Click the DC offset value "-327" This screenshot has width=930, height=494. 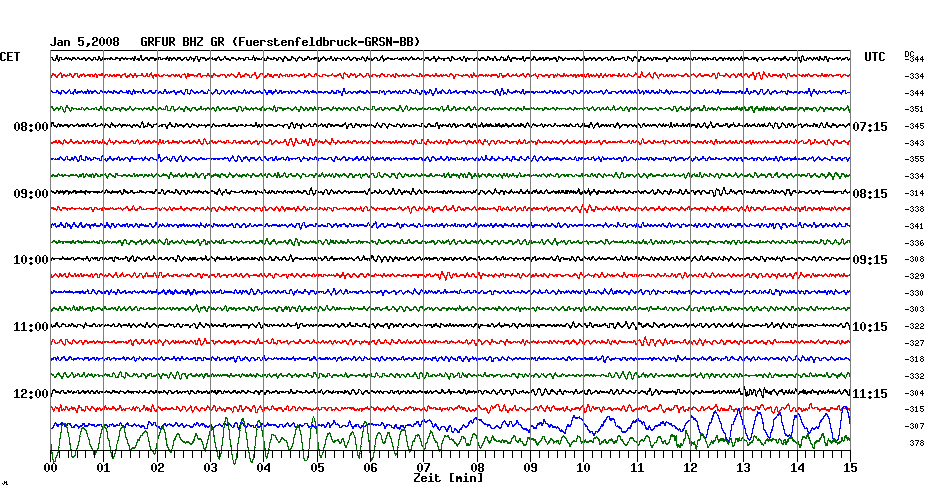click(x=915, y=343)
